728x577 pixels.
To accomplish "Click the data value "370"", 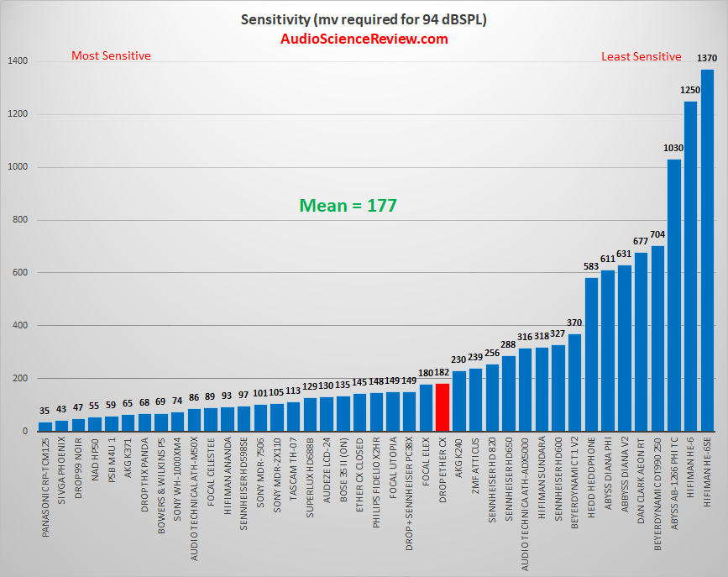I will click(574, 323).
